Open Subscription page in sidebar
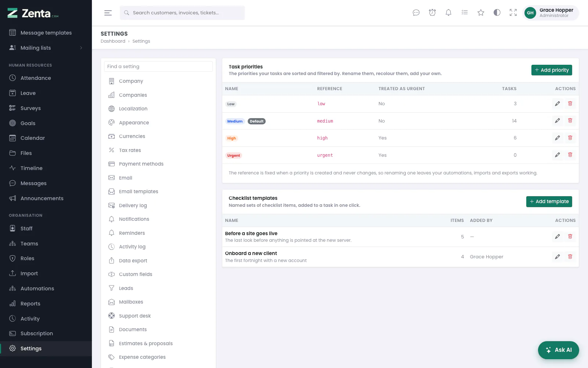 [x=46, y=333]
